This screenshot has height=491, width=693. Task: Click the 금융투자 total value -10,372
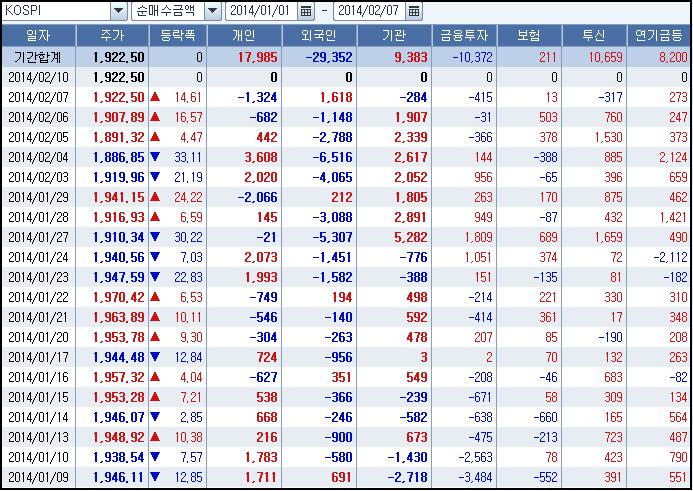click(x=472, y=57)
